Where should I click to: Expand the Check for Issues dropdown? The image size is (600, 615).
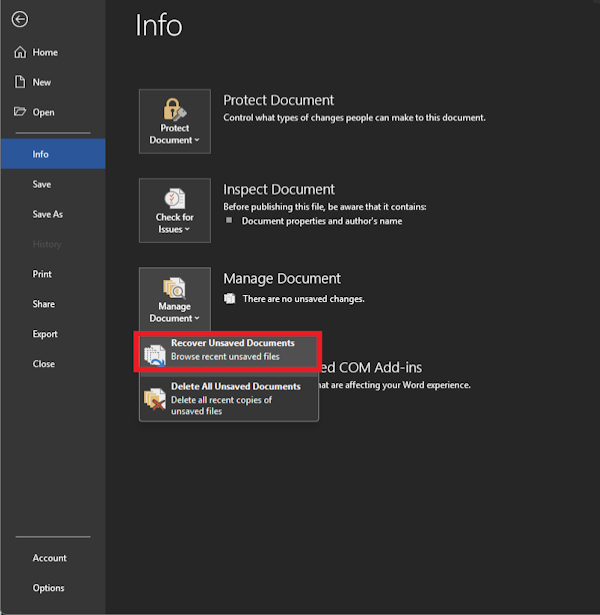pos(175,211)
